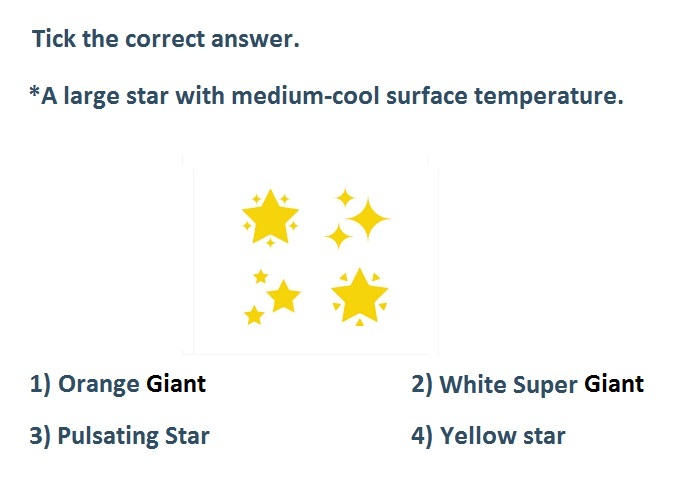Pick the Yellow star option
This screenshot has height=500, width=700.
pyautogui.click(x=488, y=436)
